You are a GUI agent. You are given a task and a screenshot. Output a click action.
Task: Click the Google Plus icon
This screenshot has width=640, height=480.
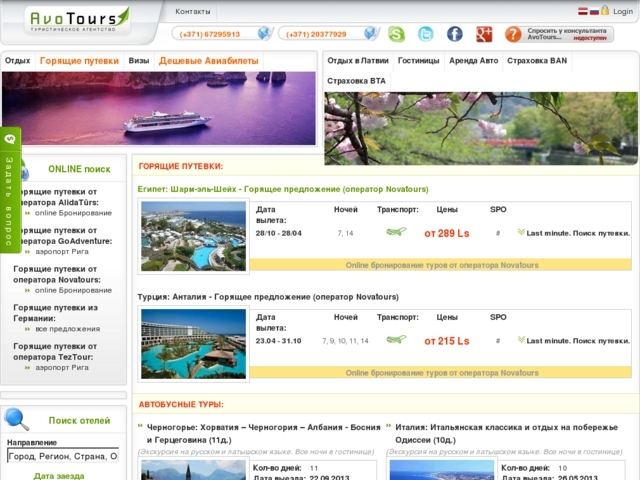(x=484, y=34)
